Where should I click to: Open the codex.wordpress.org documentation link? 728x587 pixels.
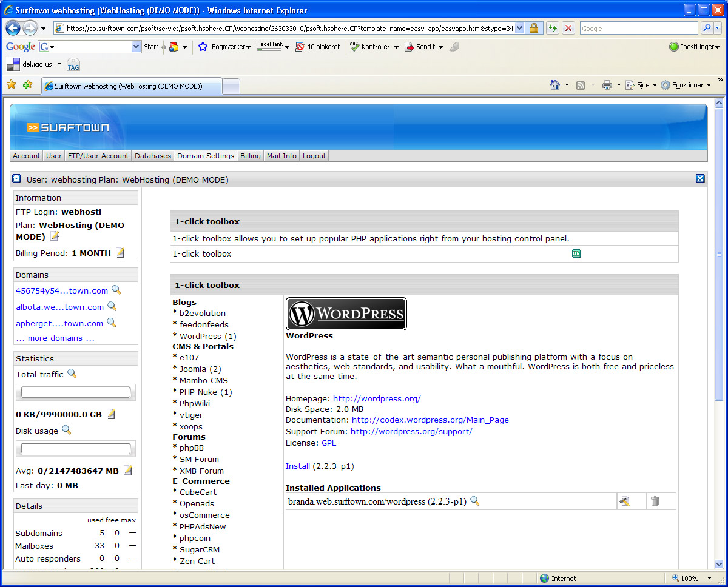tap(430, 420)
